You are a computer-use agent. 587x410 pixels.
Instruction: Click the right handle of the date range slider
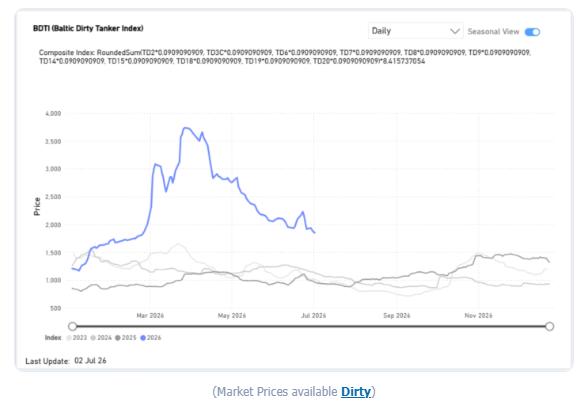[549, 326]
